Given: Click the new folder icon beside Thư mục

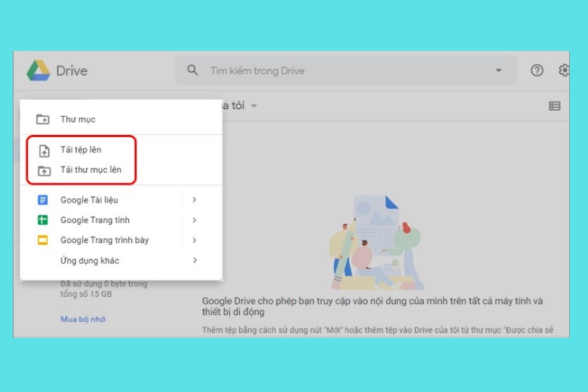Looking at the screenshot, I should [43, 119].
